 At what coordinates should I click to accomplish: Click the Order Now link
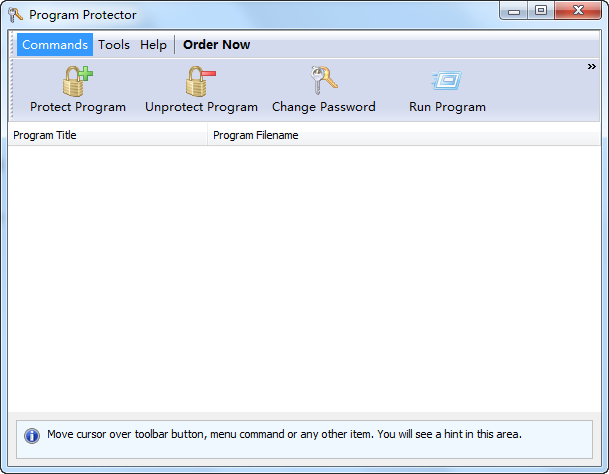pyautogui.click(x=216, y=45)
